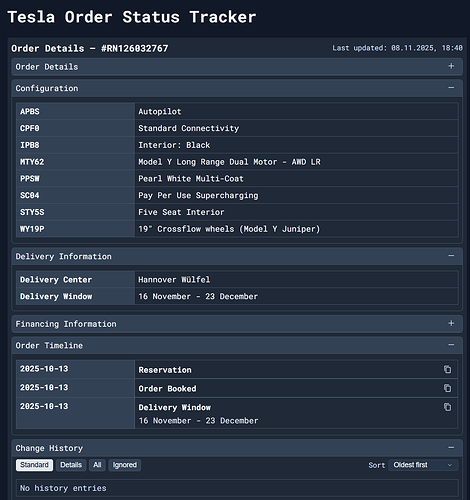The width and height of the screenshot is (470, 500).
Task: Select the Standard history filter
Action: (x=34, y=465)
